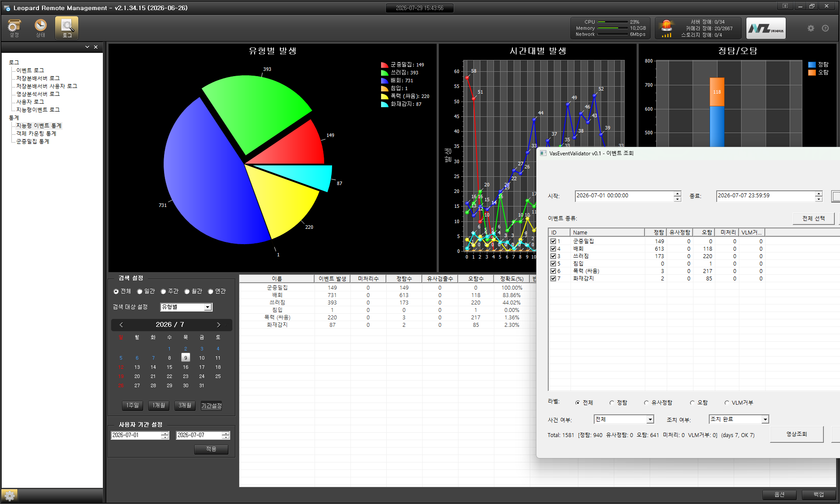The height and width of the screenshot is (504, 840).
Task: Click the 1주일 period button
Action: click(133, 406)
